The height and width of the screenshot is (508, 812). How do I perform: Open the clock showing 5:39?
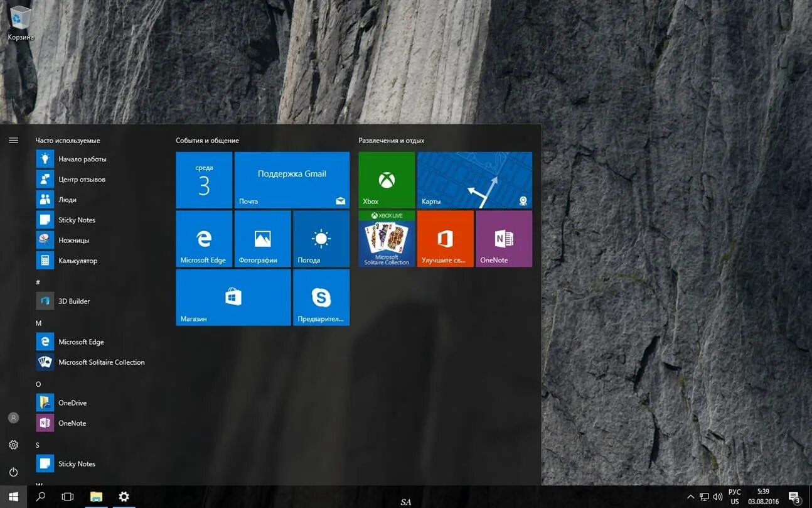coord(763,497)
